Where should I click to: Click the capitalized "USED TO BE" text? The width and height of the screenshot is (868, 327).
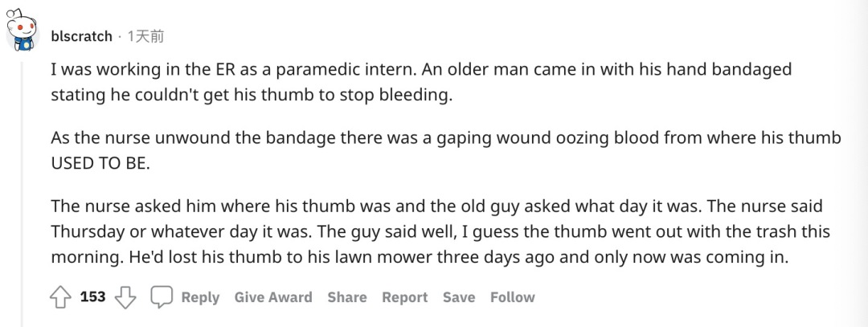coord(100,163)
